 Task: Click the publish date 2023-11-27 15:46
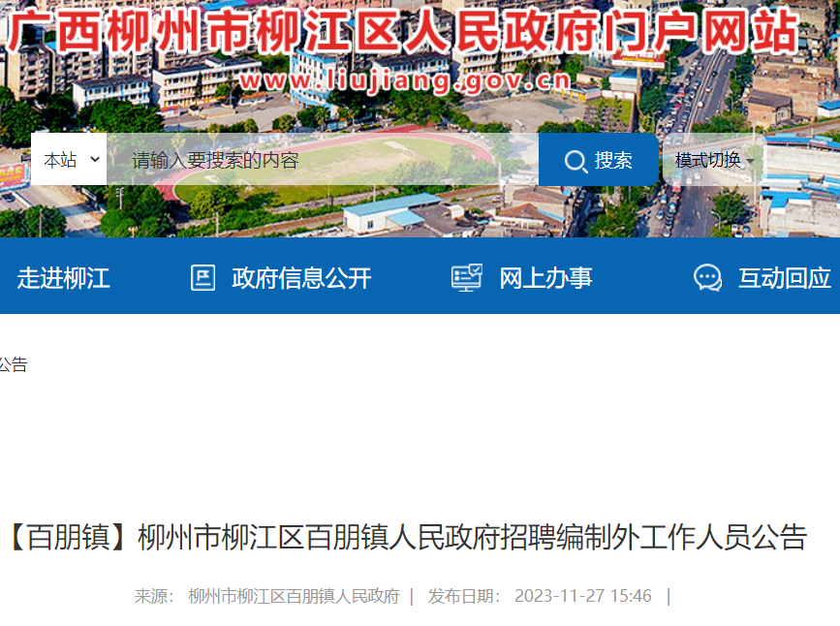coord(583,596)
